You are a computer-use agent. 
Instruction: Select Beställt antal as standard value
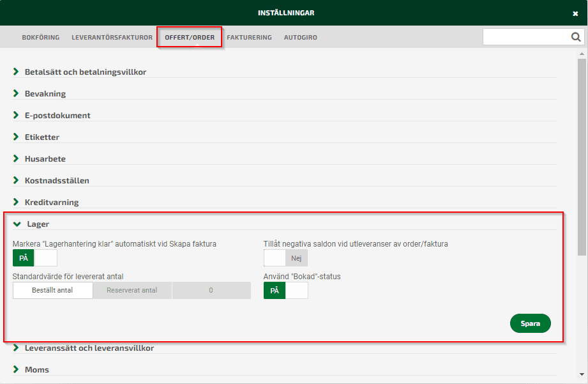point(52,290)
